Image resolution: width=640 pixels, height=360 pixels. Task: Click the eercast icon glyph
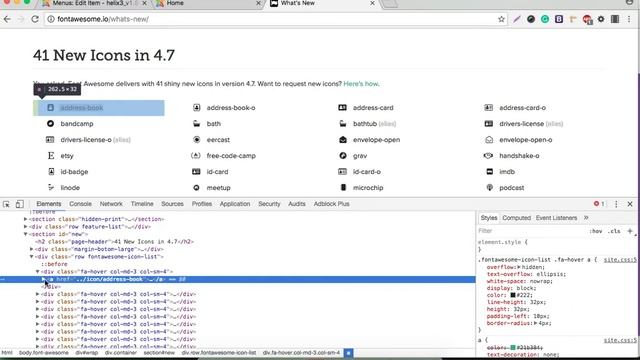pyautogui.click(x=196, y=140)
